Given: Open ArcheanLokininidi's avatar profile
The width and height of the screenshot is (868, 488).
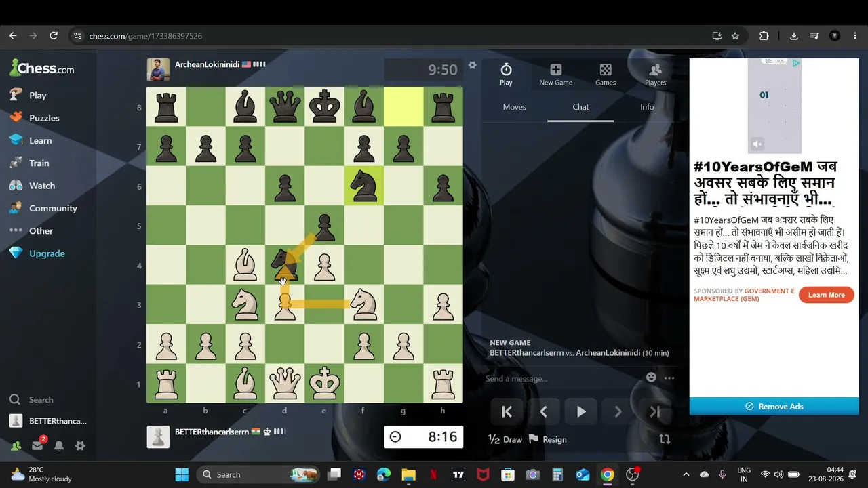Looking at the screenshot, I should pyautogui.click(x=158, y=69).
